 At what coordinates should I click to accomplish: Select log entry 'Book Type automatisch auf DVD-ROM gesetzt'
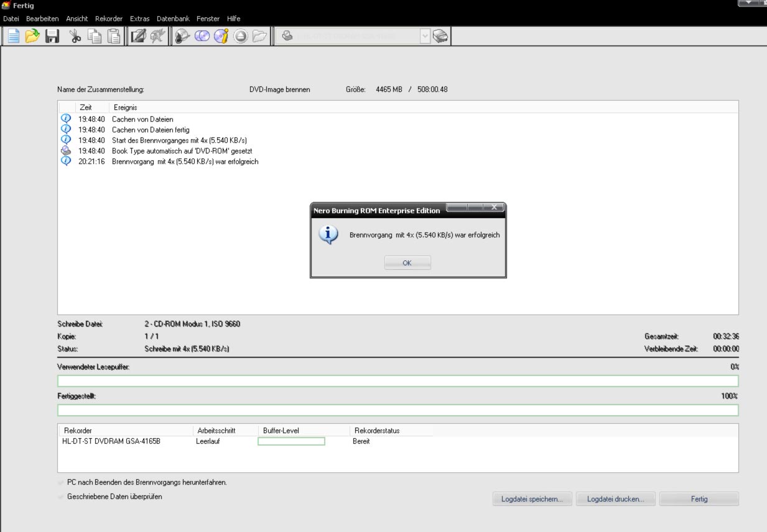click(182, 151)
